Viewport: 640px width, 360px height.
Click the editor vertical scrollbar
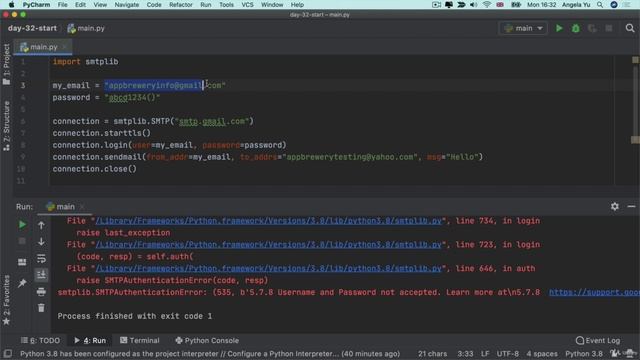[x=635, y=102]
